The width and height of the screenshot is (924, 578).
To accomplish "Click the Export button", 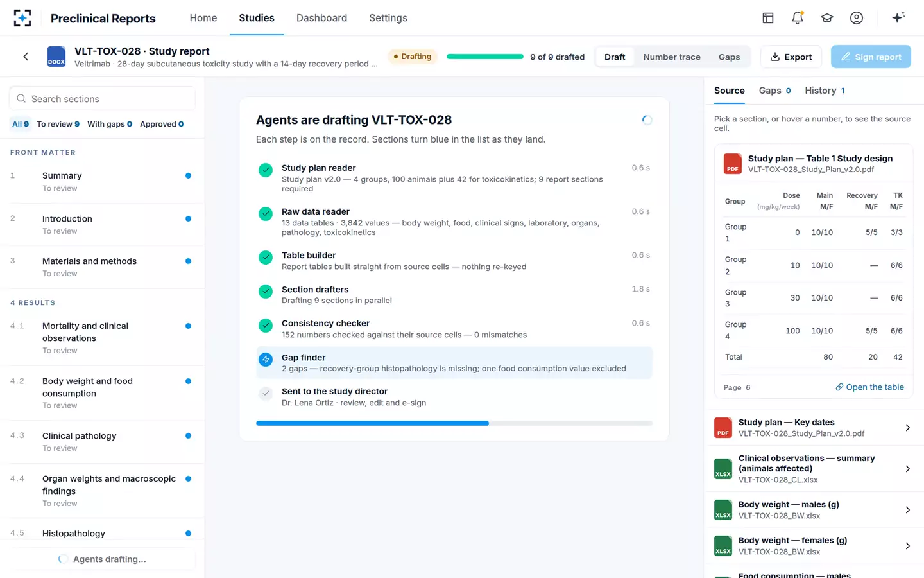I will point(791,57).
